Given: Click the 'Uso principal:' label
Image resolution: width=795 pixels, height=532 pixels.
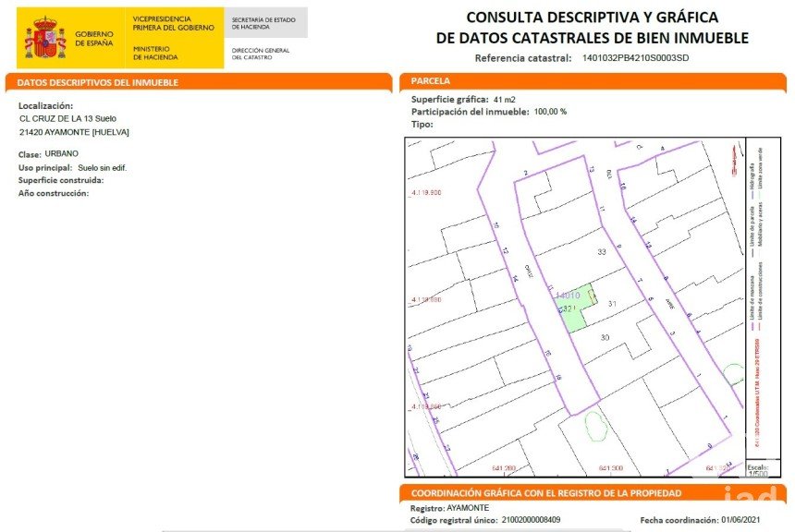Looking at the screenshot, I should click(45, 168).
